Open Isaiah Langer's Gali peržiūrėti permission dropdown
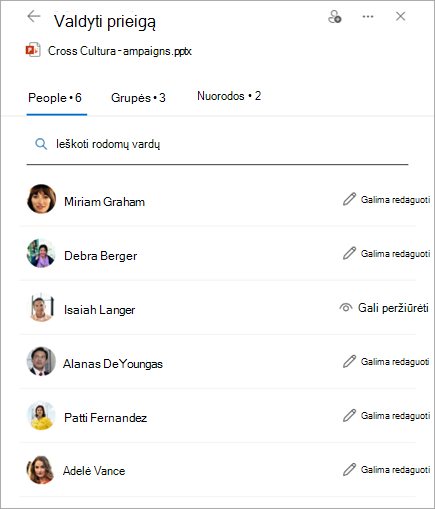 pos(384,308)
